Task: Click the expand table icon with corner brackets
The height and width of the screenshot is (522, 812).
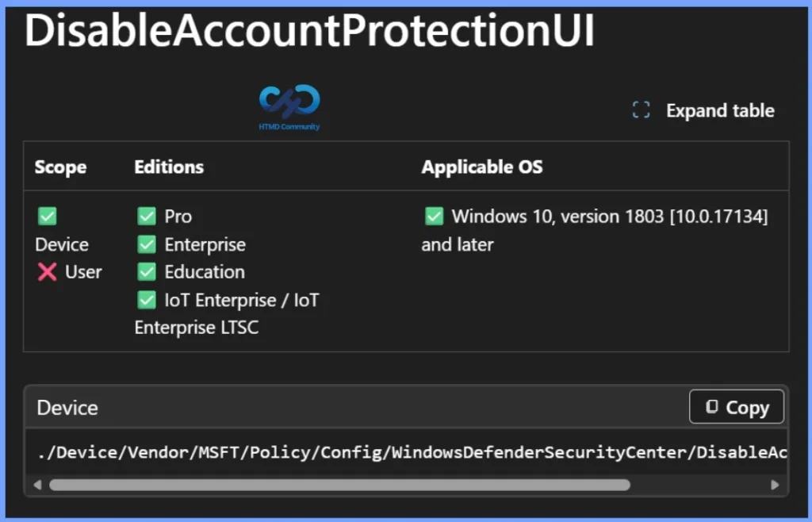Action: click(640, 110)
